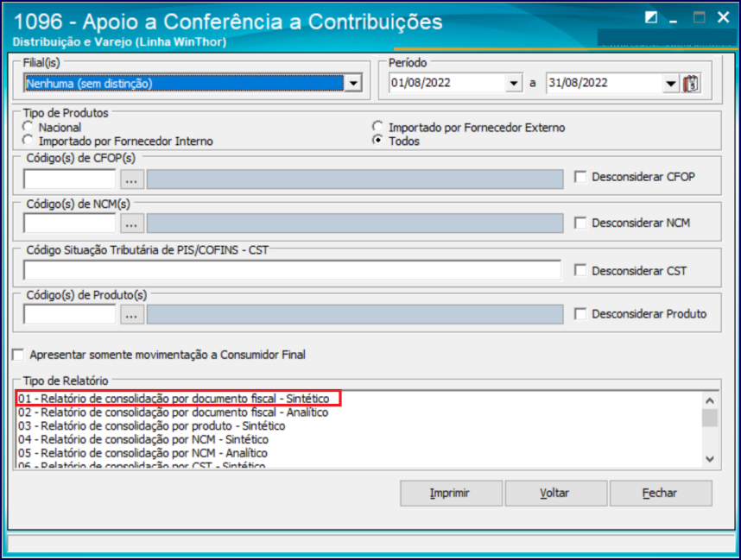Click the report list scrollbar thumb
The image size is (741, 560).
(x=709, y=418)
